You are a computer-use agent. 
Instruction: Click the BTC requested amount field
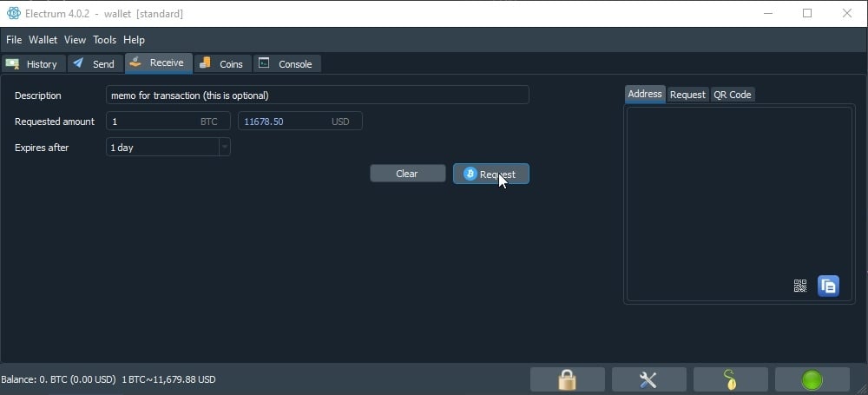pos(168,122)
